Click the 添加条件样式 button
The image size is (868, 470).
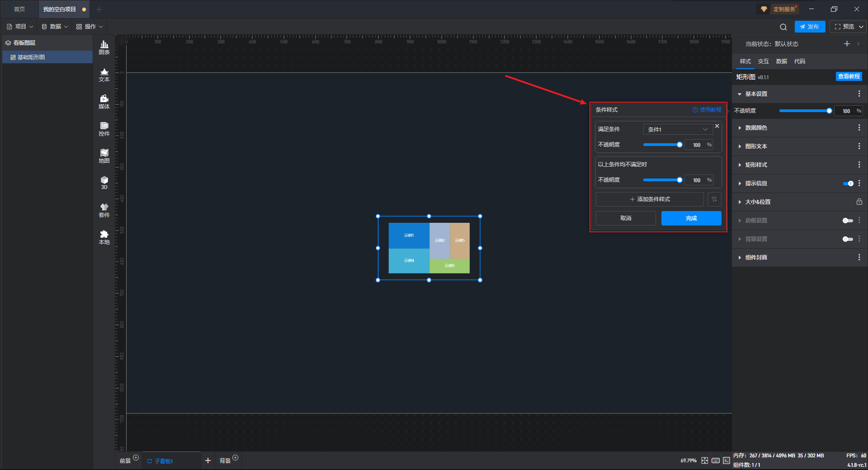tap(650, 199)
